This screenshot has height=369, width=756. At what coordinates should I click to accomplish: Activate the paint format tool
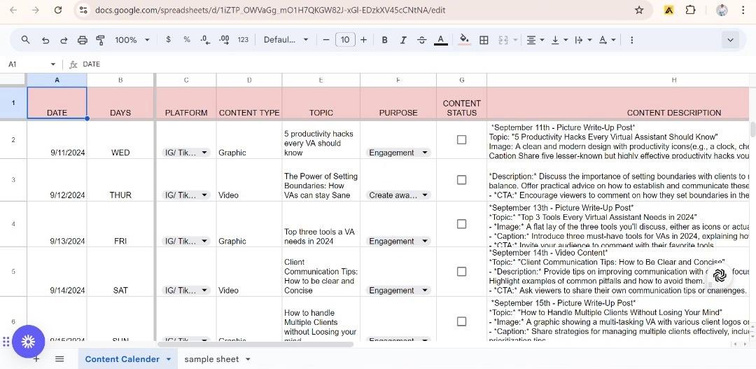100,40
